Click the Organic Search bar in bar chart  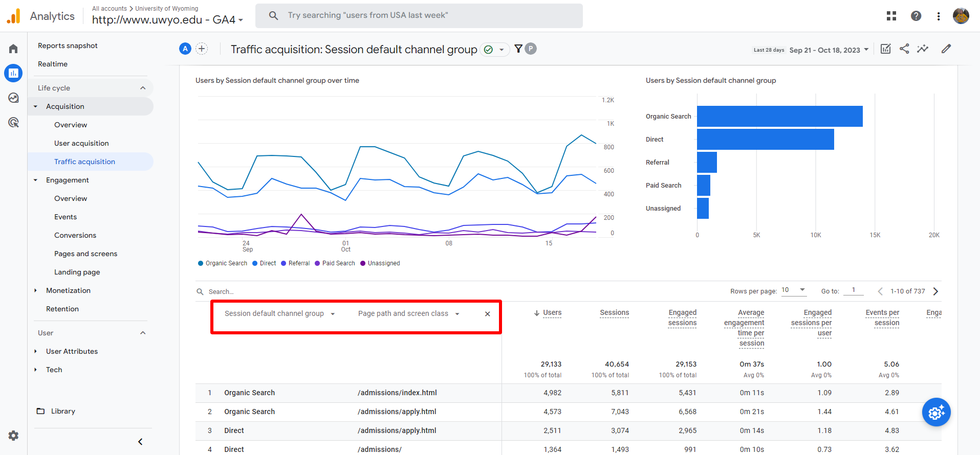[x=780, y=117]
